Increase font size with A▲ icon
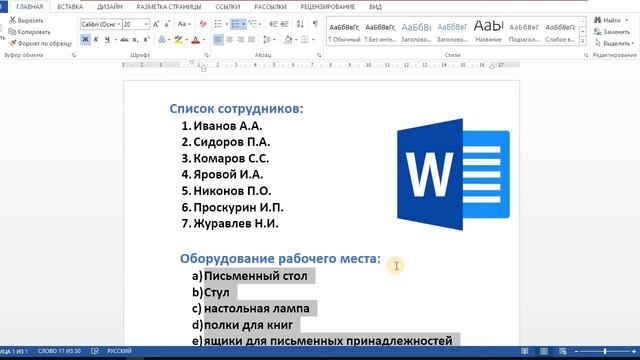Image resolution: width=640 pixels, height=360 pixels. tap(156, 24)
